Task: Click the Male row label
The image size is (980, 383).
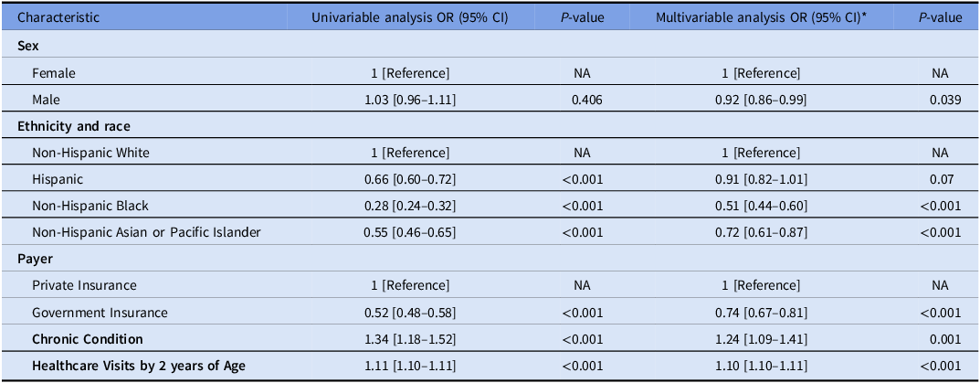Action: tap(47, 99)
